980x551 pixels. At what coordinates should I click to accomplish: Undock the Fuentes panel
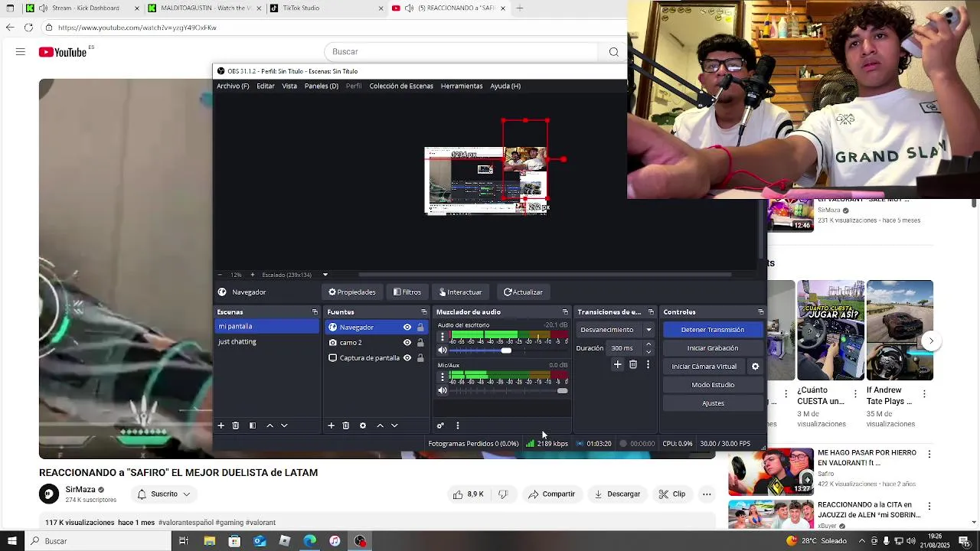[x=424, y=312]
